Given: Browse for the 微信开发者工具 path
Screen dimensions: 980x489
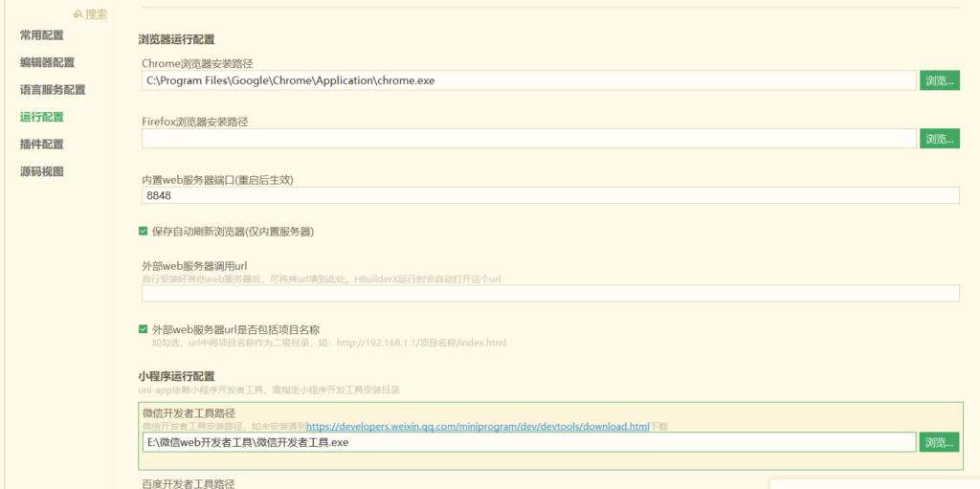Looking at the screenshot, I should click(x=939, y=442).
